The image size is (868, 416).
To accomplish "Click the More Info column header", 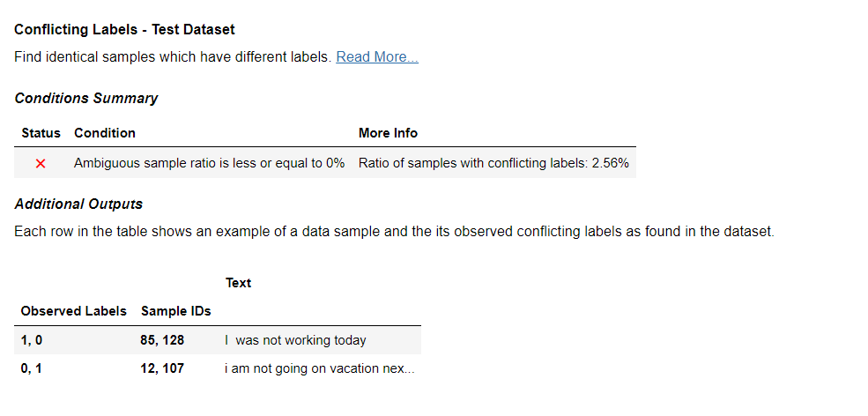I will tap(388, 133).
